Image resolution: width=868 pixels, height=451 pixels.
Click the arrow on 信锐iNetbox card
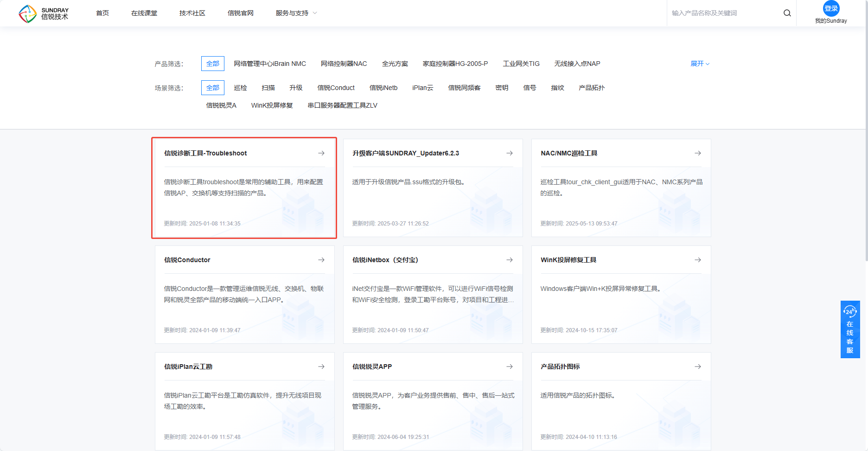510,260
